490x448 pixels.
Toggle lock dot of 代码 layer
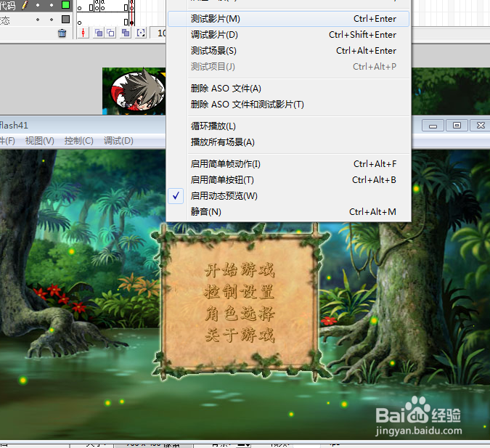coord(52,5)
